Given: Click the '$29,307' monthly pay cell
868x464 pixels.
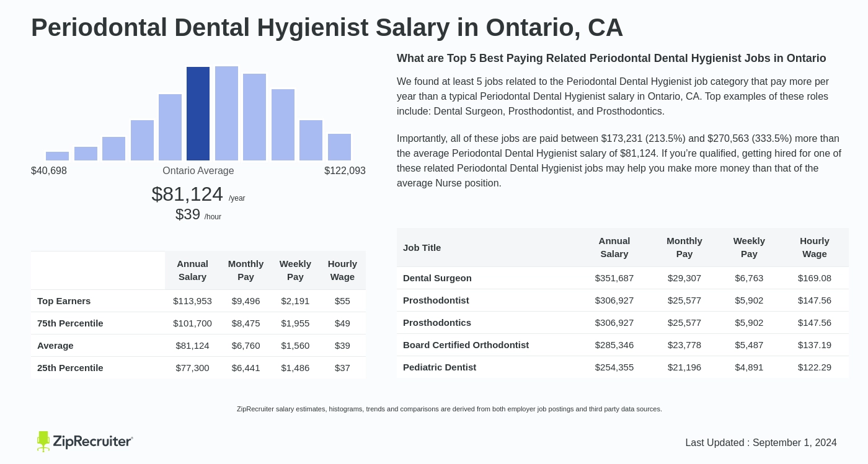Looking at the screenshot, I should (x=684, y=278).
